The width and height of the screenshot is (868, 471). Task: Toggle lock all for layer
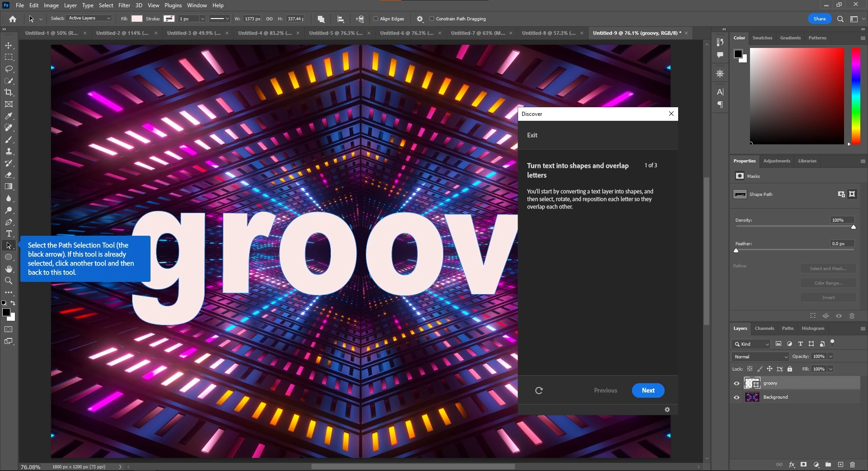click(x=790, y=369)
